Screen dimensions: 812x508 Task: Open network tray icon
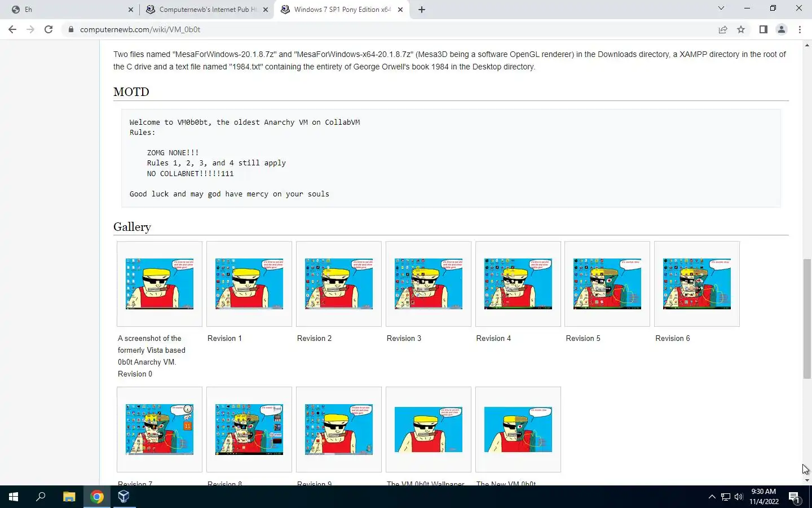click(x=726, y=497)
